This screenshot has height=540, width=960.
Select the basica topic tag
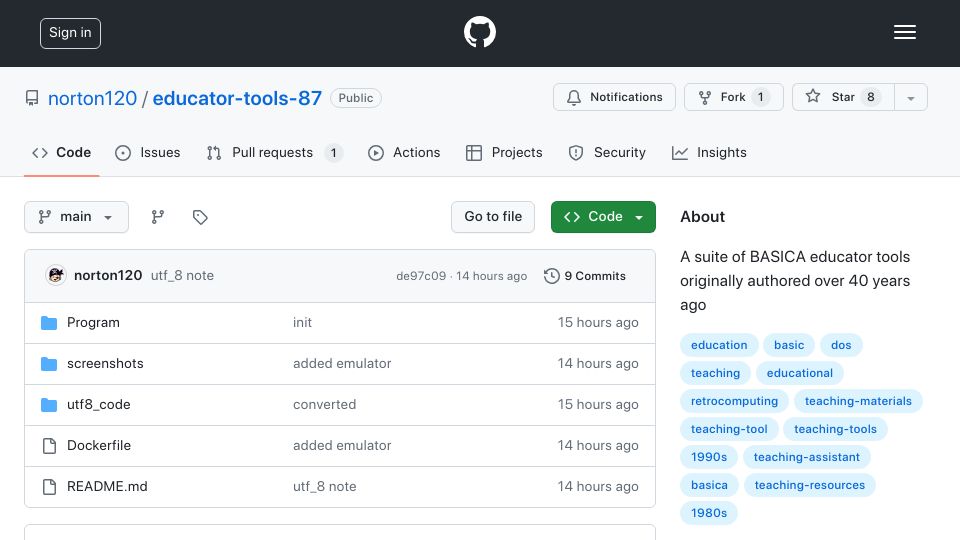[710, 486]
